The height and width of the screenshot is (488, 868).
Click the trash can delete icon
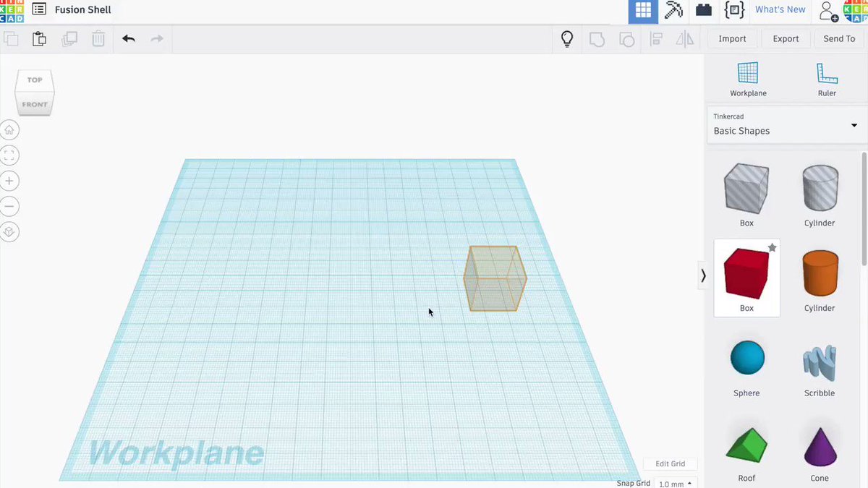[x=98, y=38]
